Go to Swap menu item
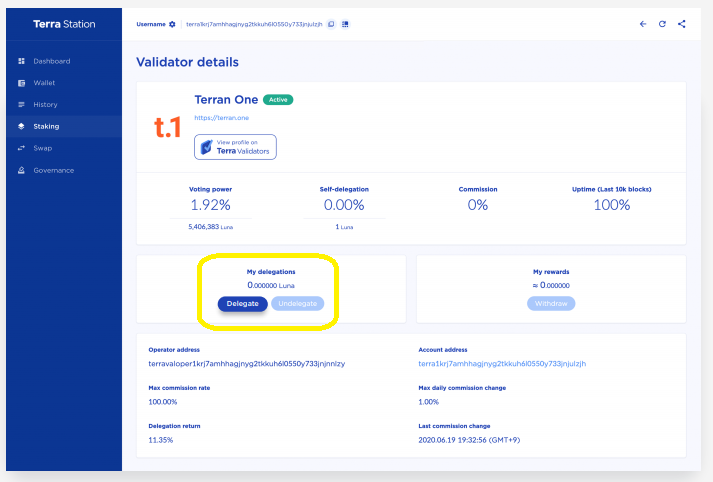This screenshot has height=482, width=713. (x=43, y=148)
